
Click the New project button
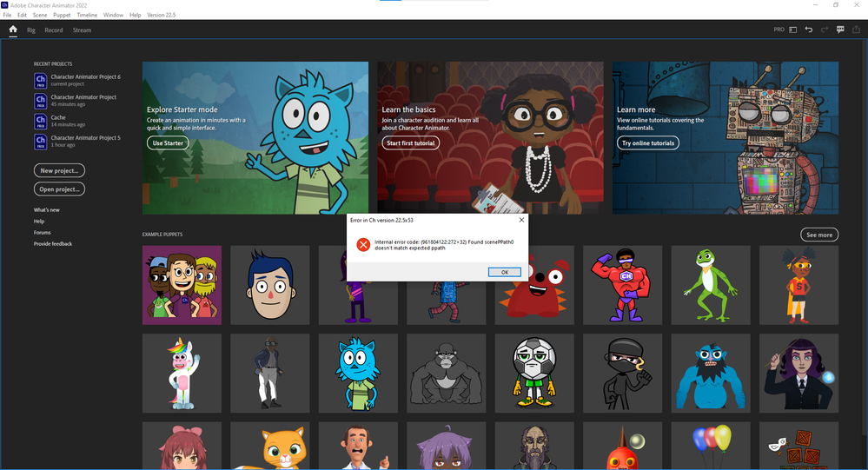click(x=59, y=170)
